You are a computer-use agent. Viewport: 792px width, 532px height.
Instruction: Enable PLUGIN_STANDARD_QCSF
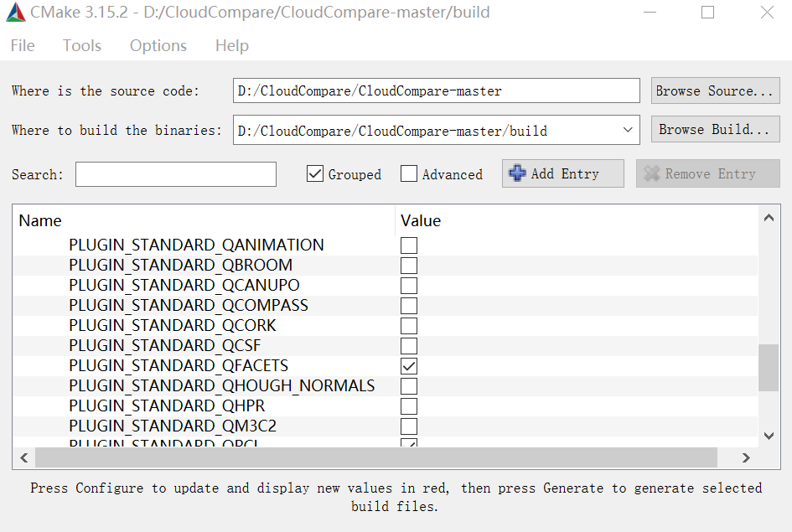click(x=408, y=345)
